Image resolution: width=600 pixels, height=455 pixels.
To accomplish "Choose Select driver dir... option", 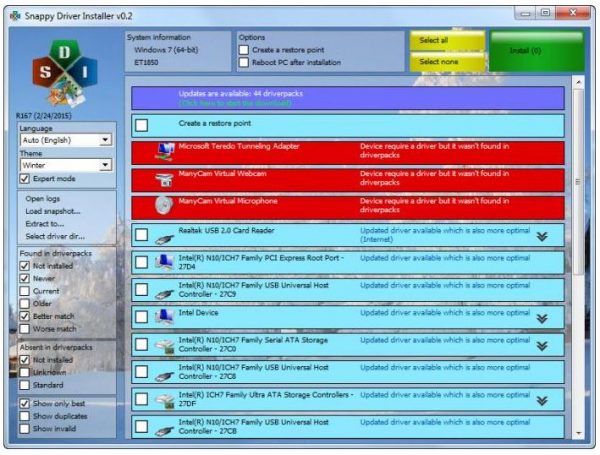I will point(55,236).
